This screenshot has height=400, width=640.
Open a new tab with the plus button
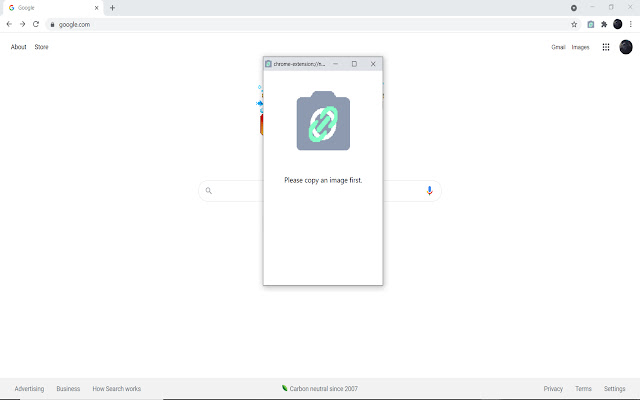tap(112, 8)
